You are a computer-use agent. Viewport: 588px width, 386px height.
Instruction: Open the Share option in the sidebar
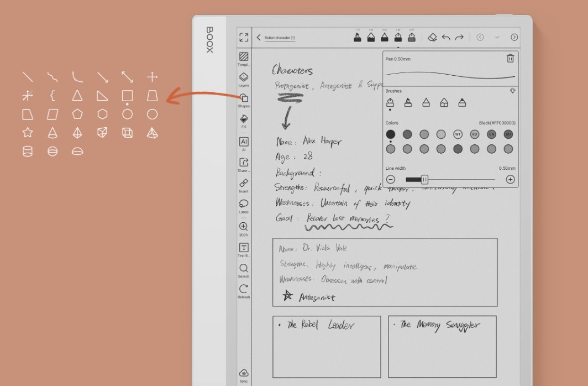click(x=244, y=164)
